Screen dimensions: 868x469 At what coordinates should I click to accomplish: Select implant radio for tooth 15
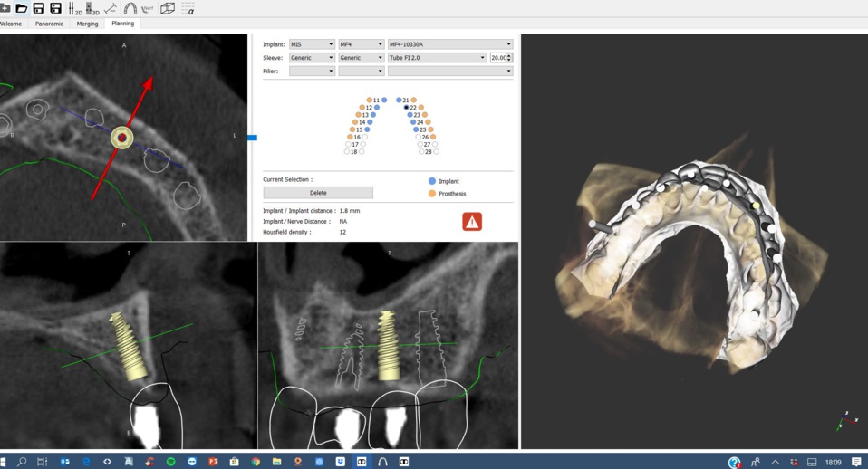pyautogui.click(x=367, y=129)
